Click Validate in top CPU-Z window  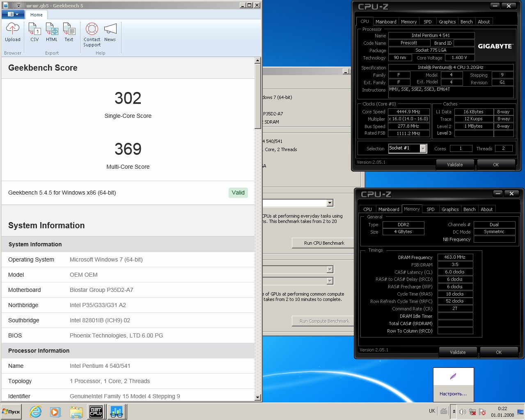pos(455,165)
